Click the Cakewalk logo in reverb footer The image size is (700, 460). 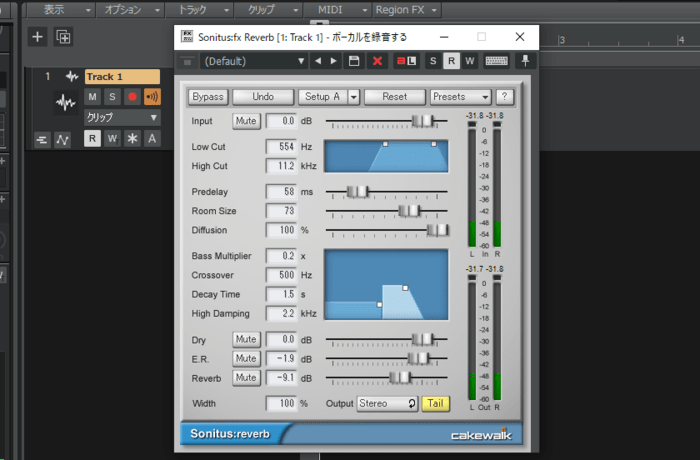pos(481,435)
